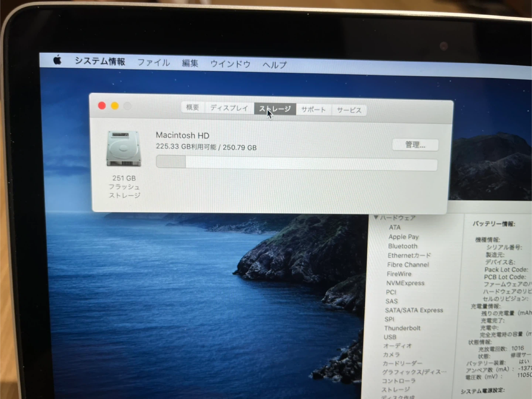Click the デバイス名 battery field
The width and height of the screenshot is (532, 399).
[500, 262]
